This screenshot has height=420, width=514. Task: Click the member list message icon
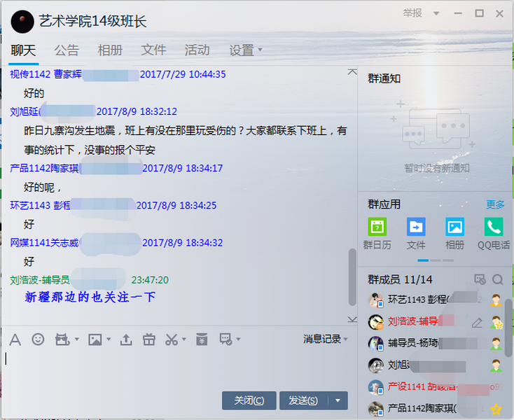coord(480,279)
